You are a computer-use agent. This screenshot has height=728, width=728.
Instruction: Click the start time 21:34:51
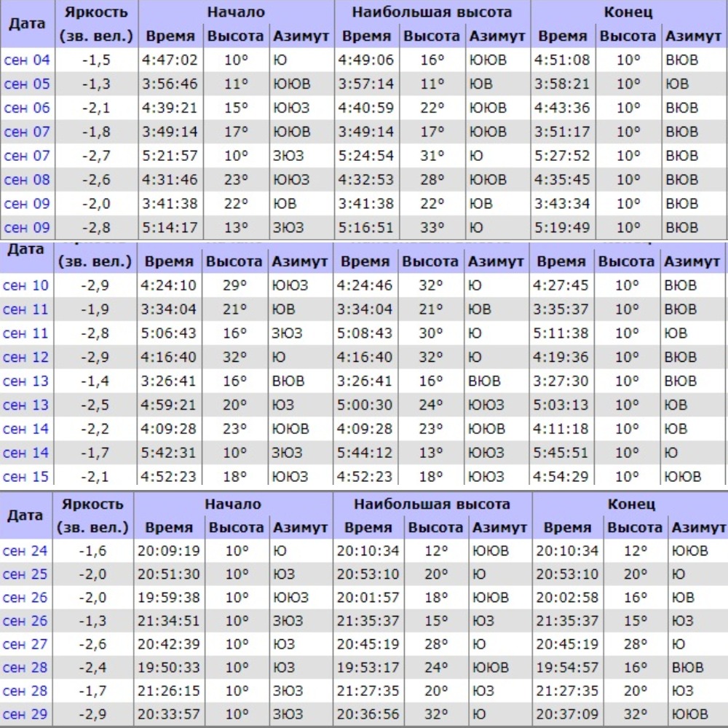tap(169, 621)
